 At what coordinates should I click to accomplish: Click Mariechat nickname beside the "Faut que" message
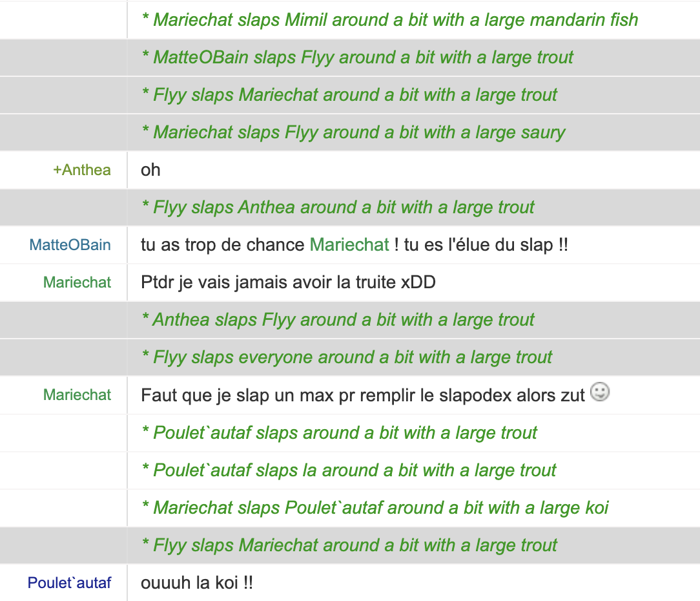point(77,395)
